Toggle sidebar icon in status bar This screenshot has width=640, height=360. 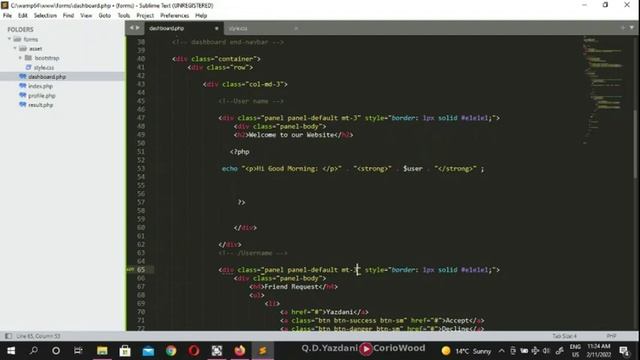coord(8,336)
